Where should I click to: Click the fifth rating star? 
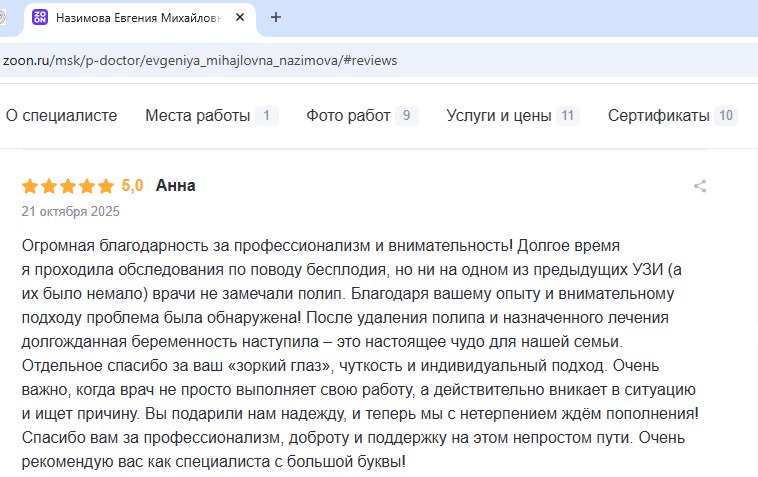[x=106, y=186]
